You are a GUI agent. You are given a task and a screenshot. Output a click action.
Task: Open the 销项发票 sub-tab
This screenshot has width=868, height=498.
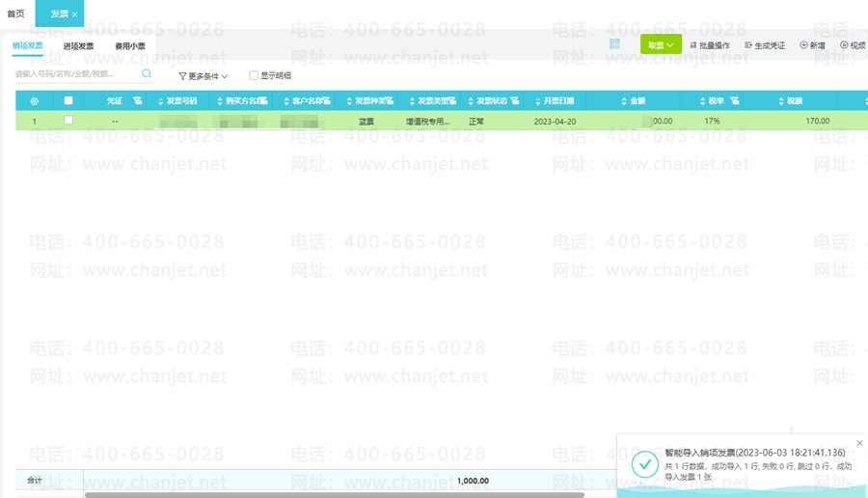tap(28, 45)
